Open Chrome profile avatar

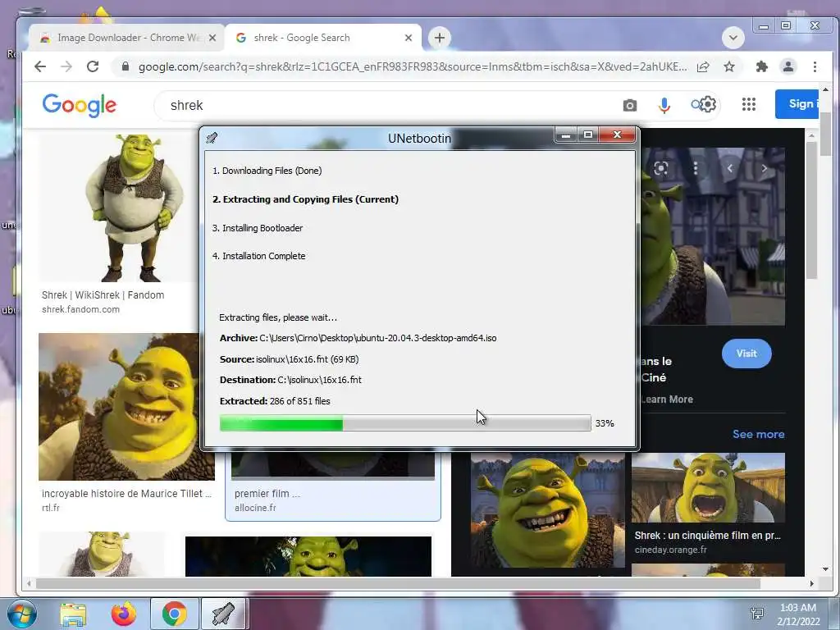click(788, 66)
